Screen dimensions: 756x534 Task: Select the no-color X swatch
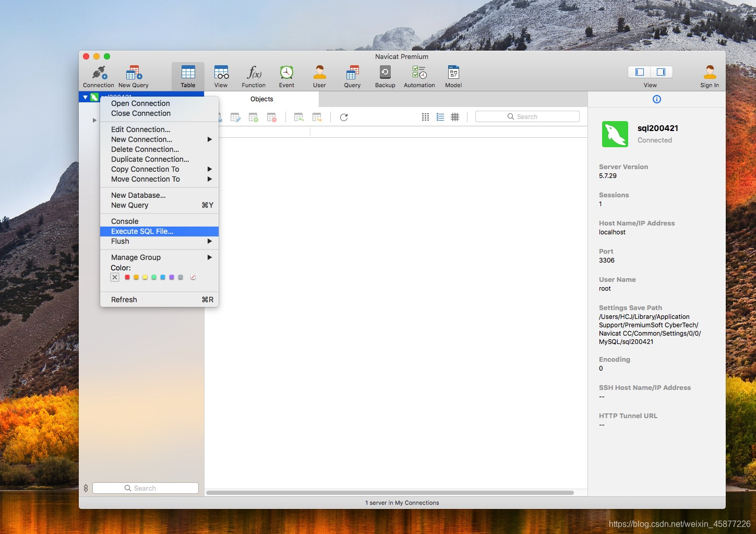pyautogui.click(x=115, y=277)
